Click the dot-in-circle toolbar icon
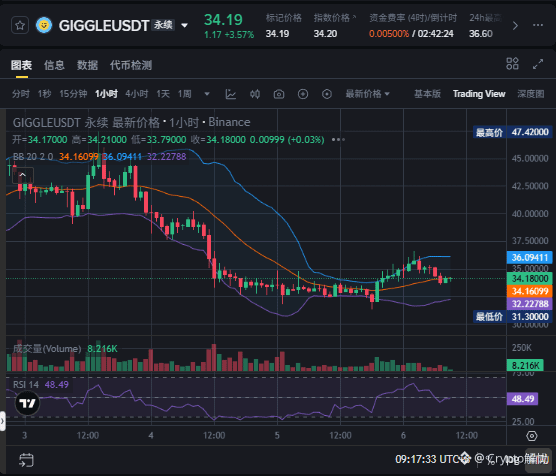This screenshot has width=556, height=476. coord(327,94)
